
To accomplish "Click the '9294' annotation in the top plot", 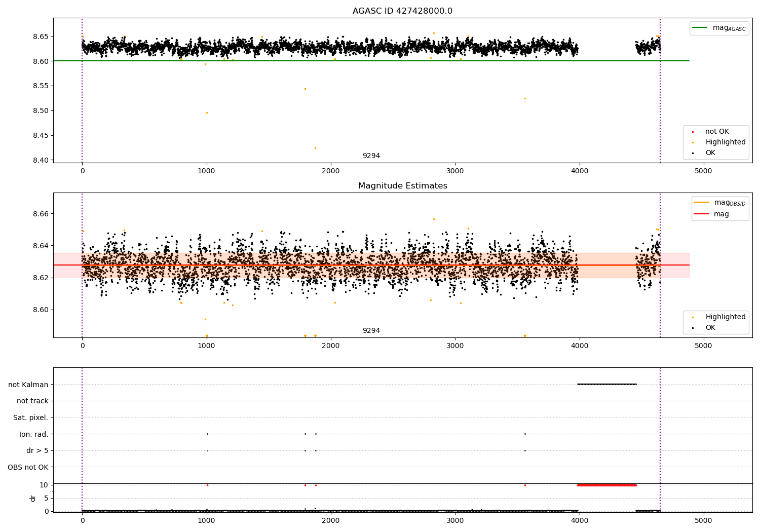I will point(371,156).
